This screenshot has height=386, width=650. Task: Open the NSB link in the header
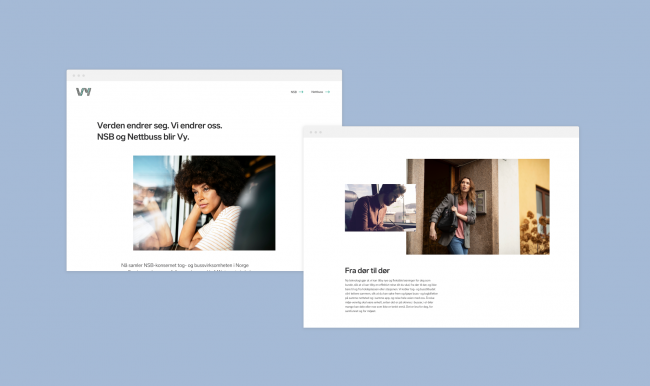tap(297, 92)
